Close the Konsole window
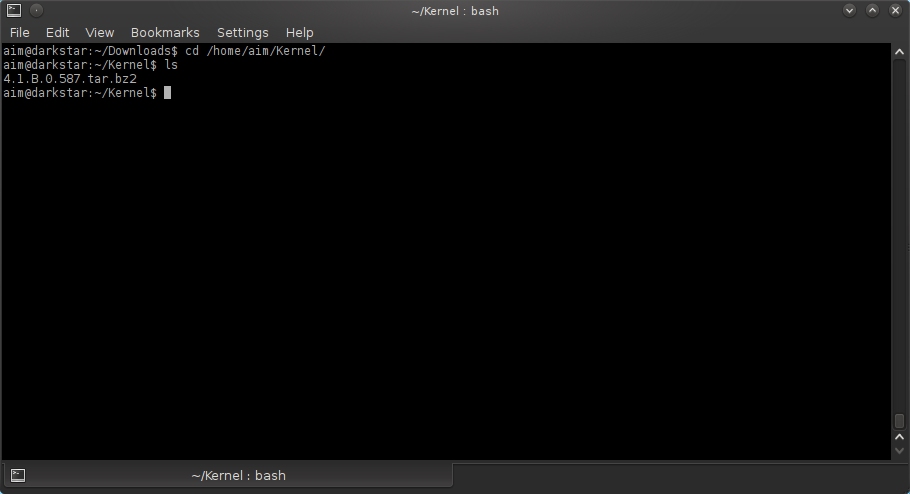 [894, 11]
